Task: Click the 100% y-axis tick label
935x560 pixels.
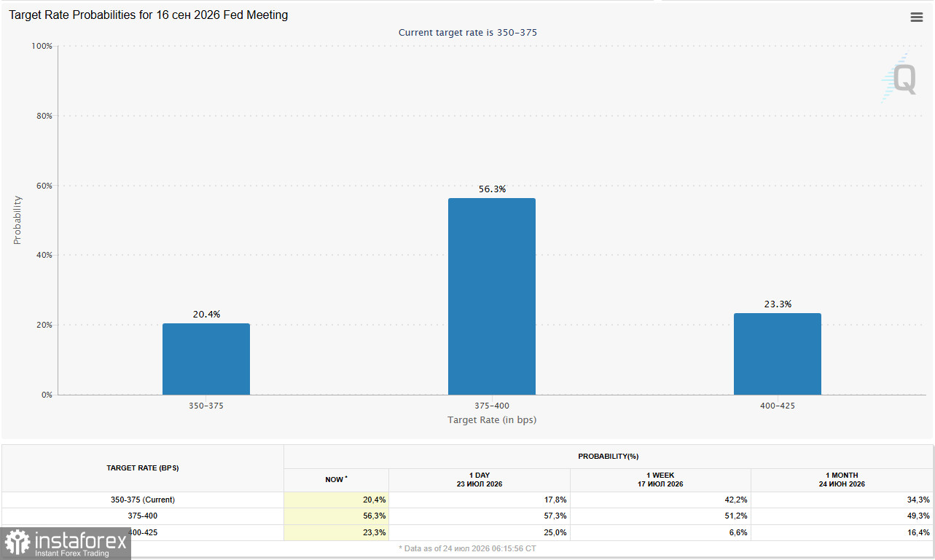Action: click(42, 46)
